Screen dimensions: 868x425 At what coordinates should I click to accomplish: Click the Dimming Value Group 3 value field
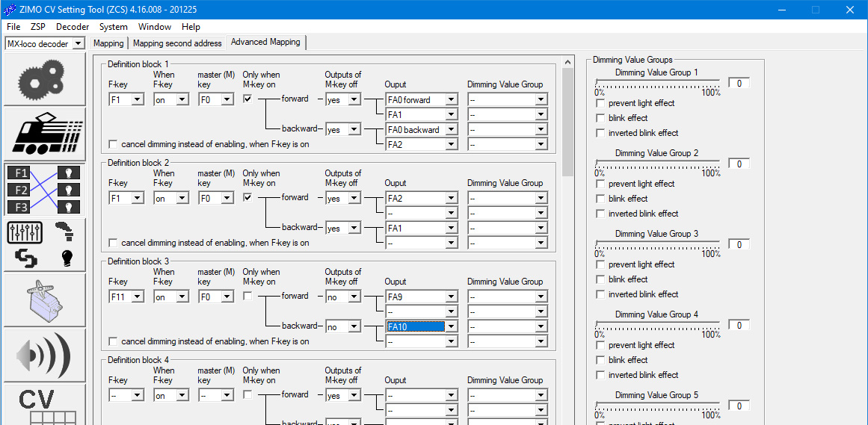click(x=738, y=245)
